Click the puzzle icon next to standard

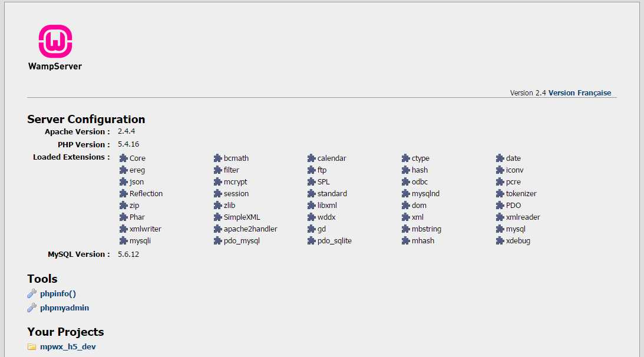(311, 193)
